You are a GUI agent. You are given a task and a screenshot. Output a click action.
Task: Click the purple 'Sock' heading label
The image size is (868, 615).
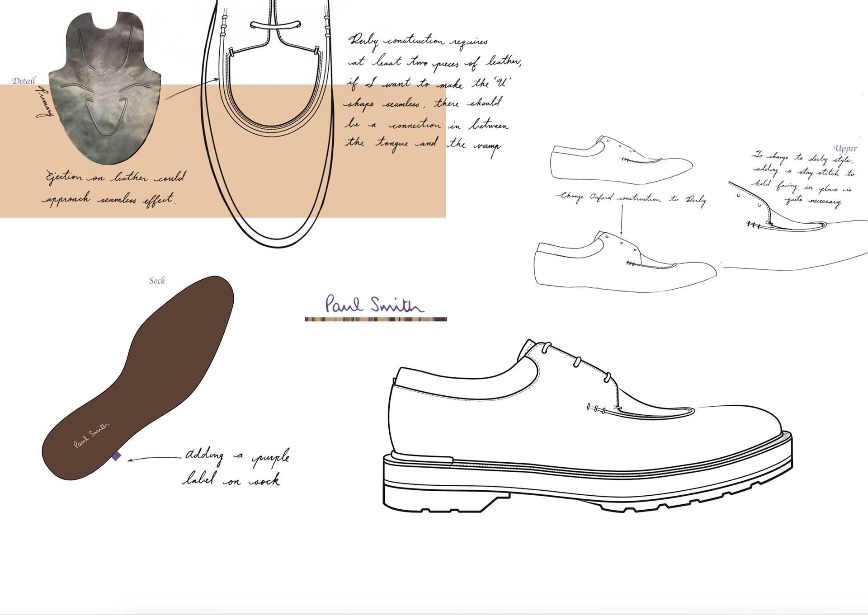pyautogui.click(x=157, y=281)
